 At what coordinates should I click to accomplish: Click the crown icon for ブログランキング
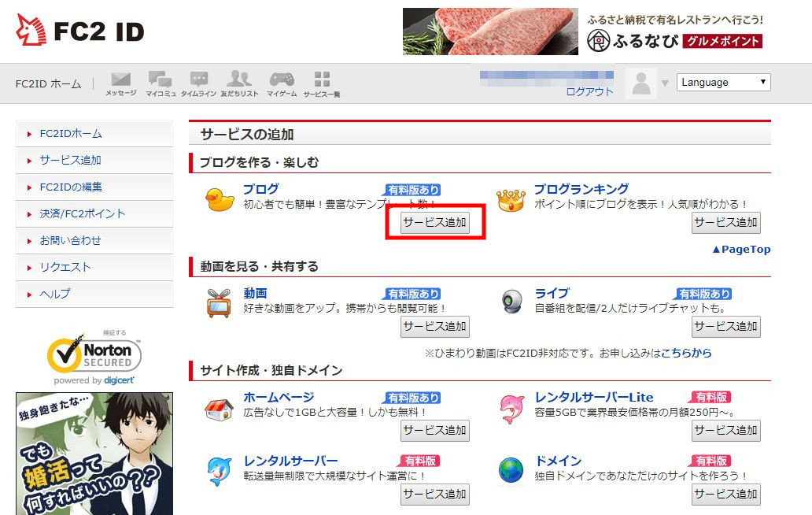coord(511,201)
